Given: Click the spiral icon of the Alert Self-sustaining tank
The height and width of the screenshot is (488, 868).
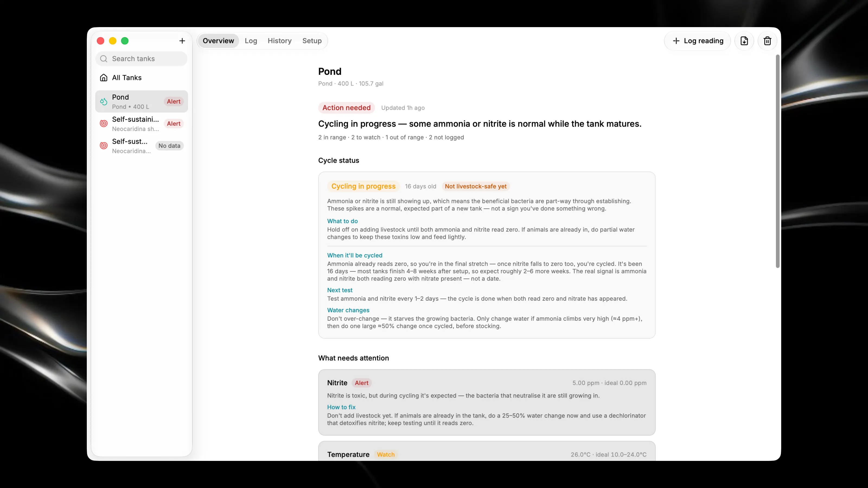Looking at the screenshot, I should (x=104, y=124).
